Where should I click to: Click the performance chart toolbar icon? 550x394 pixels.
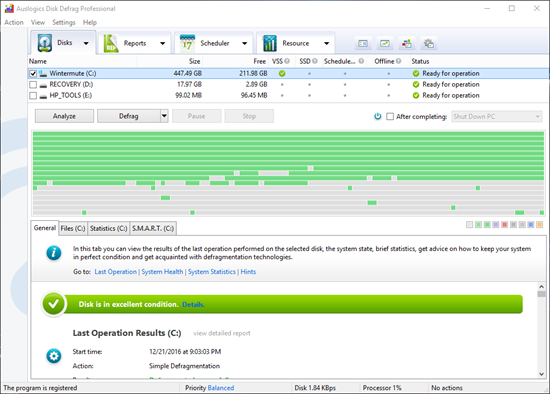[385, 44]
